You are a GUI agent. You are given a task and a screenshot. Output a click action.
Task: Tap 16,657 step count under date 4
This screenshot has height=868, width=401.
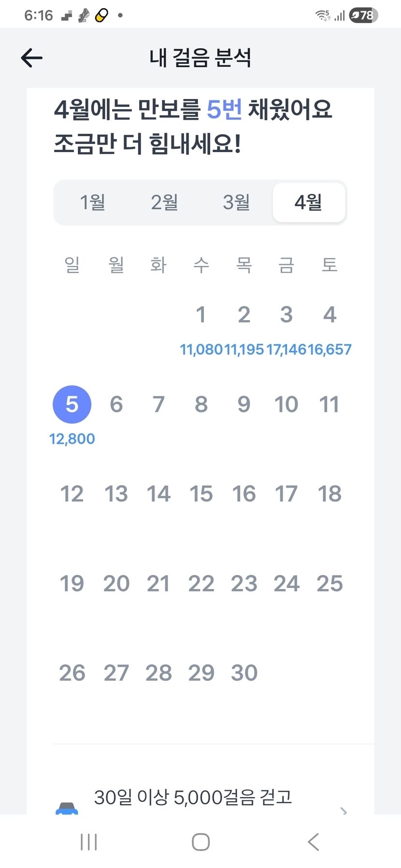coord(330,350)
